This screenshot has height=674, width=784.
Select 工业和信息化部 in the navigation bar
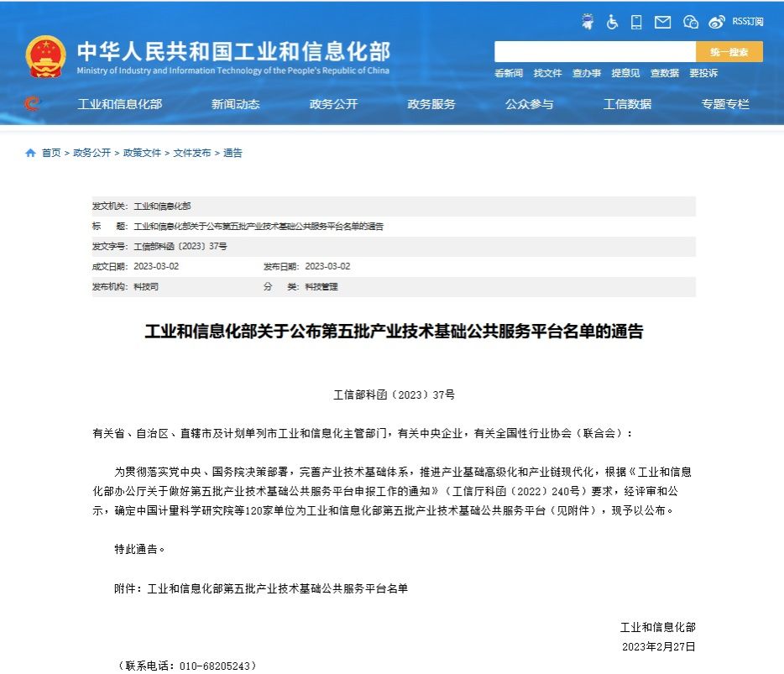point(120,104)
